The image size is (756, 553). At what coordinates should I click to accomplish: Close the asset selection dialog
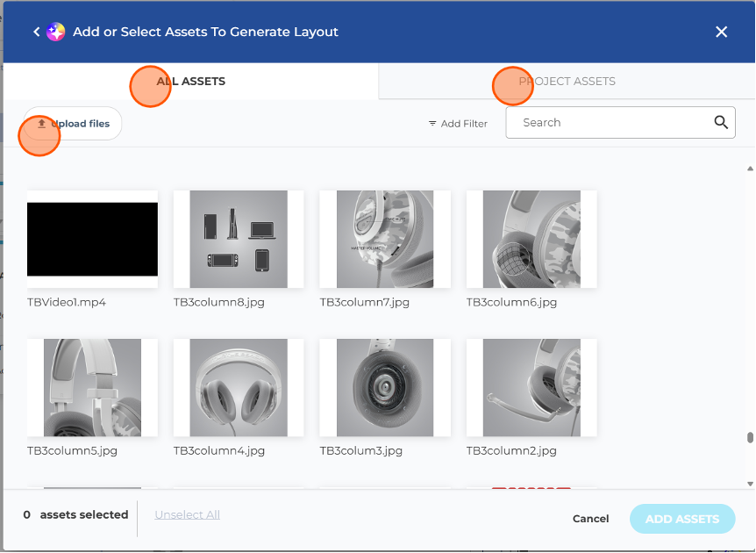click(x=721, y=32)
